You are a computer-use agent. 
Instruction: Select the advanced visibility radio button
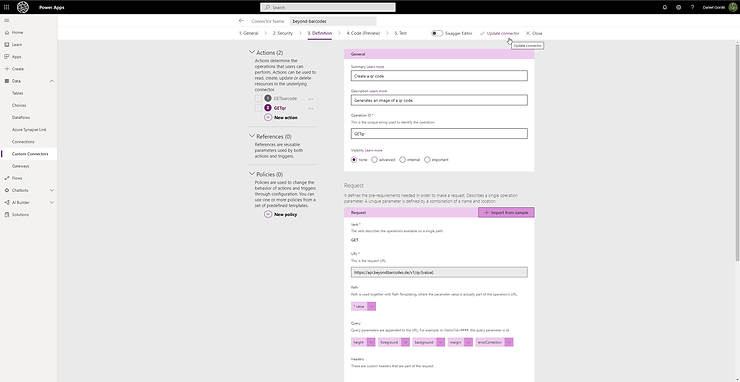(374, 160)
